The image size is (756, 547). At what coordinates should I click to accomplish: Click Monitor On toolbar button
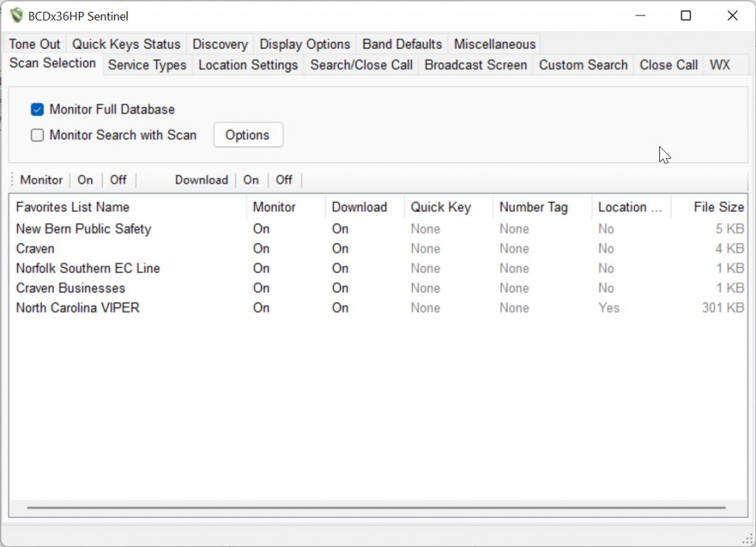tap(86, 180)
